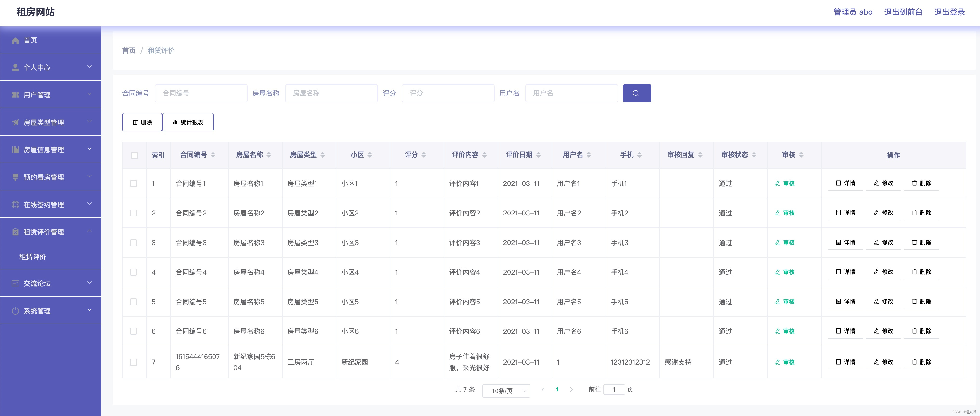Sort by 手机 column arrows
980x416 pixels.
point(639,155)
